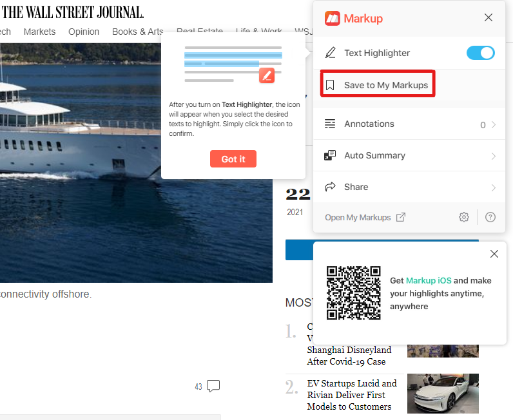Follow the Markup iOS link
The width and height of the screenshot is (513, 420).
[x=429, y=281]
